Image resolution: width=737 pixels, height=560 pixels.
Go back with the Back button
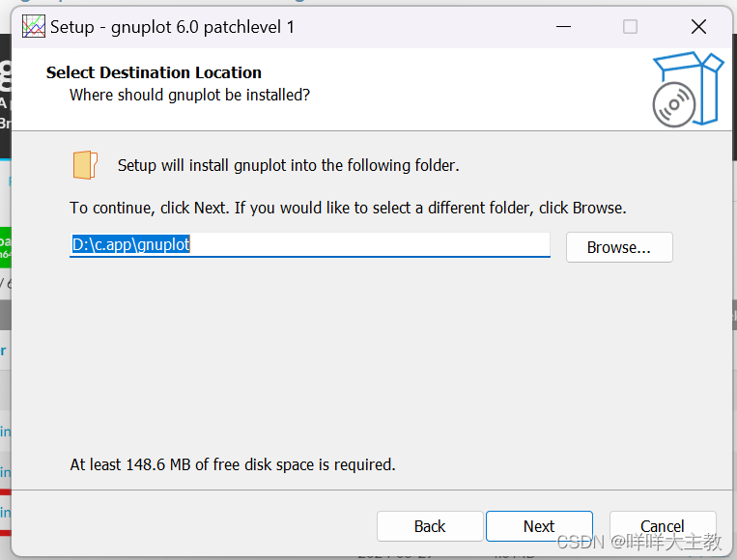click(430, 526)
